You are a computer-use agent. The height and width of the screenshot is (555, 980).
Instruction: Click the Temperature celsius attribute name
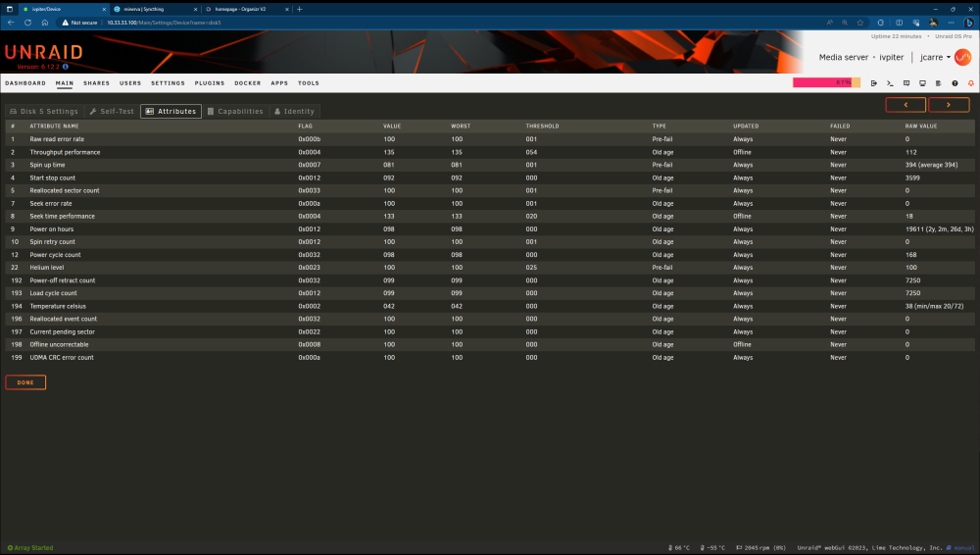click(58, 306)
